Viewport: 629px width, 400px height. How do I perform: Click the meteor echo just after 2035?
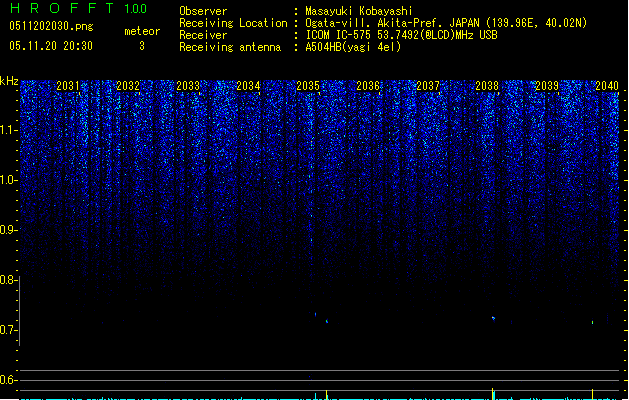coord(327,321)
